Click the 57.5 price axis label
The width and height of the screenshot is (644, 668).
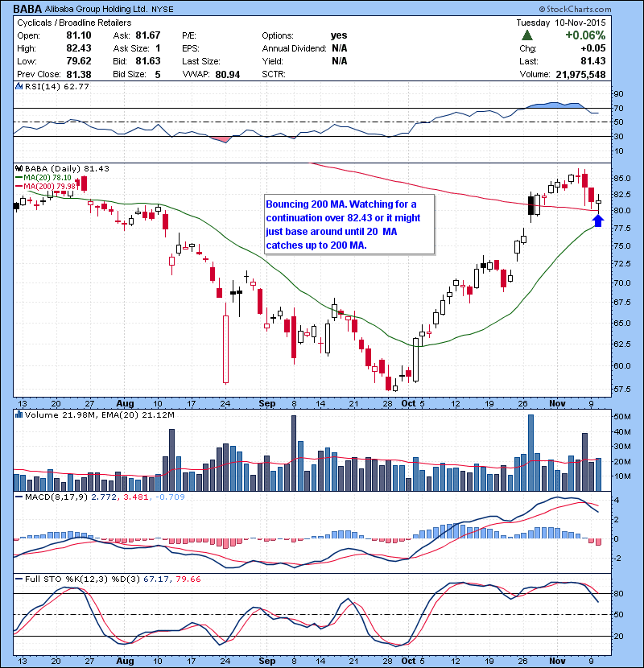(621, 389)
